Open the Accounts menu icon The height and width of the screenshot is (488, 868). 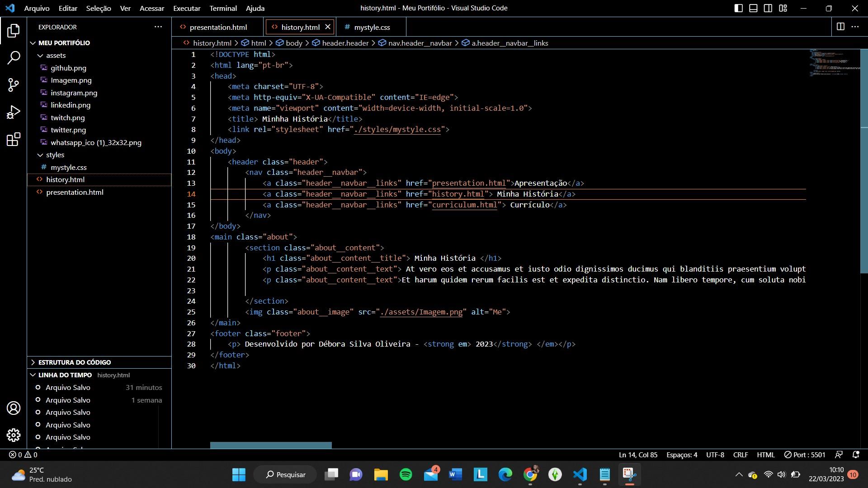pos(14,408)
